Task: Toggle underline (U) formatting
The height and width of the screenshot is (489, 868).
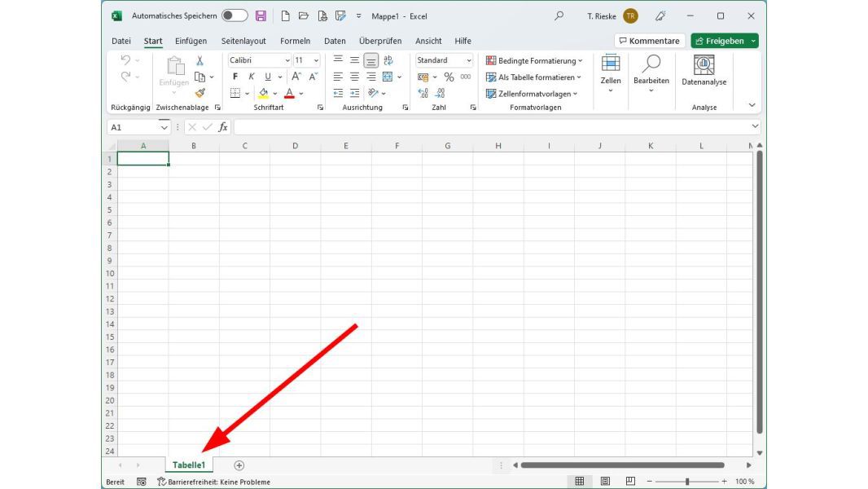Action: tap(268, 77)
